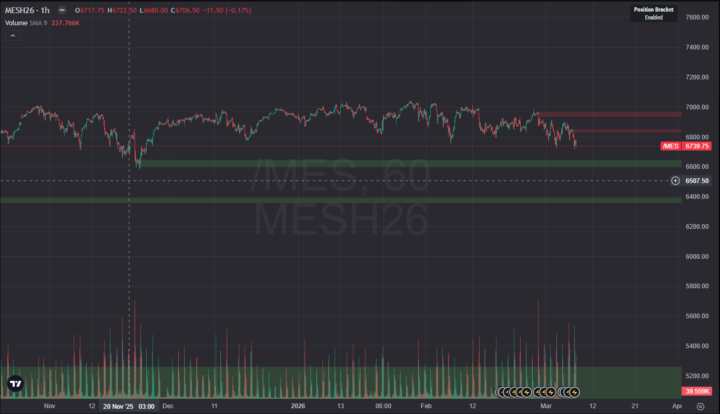Select the Volume SMA 9 indicator legend
Image resolution: width=720 pixels, height=414 pixels.
(26, 23)
